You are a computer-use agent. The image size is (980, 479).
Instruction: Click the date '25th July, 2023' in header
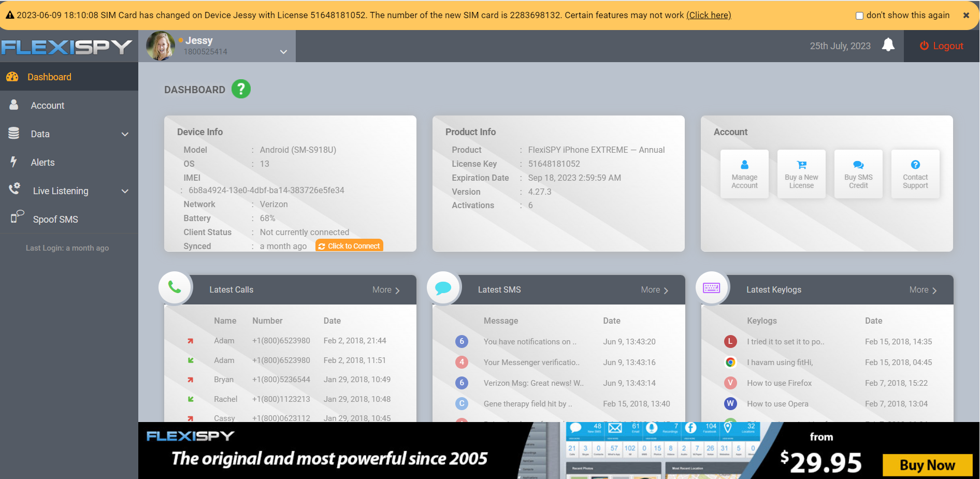[840, 46]
